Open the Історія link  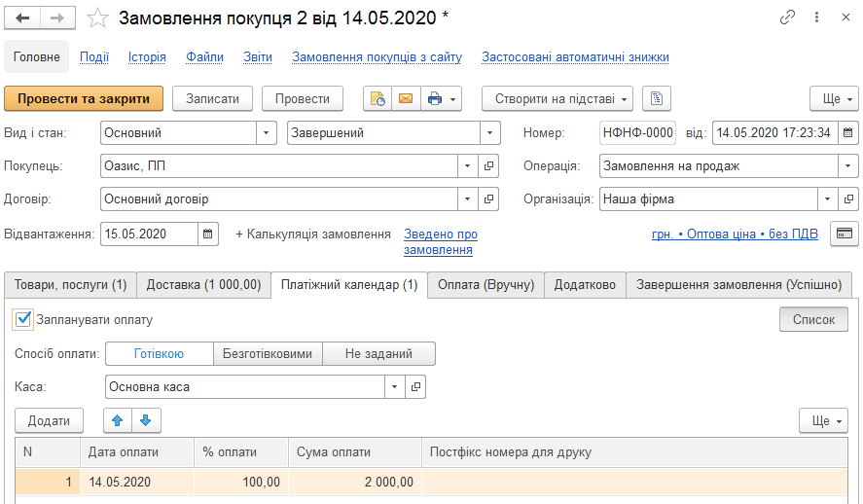pos(147,57)
